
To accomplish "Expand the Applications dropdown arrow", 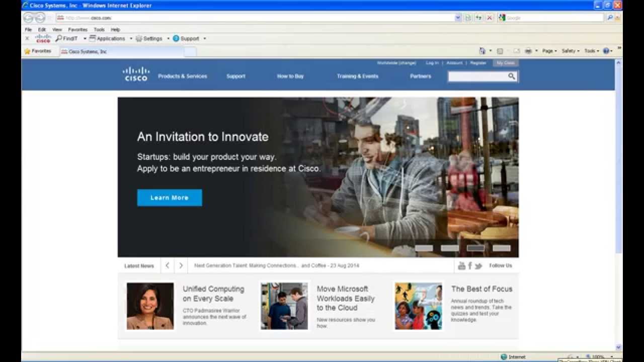I will click(x=131, y=38).
